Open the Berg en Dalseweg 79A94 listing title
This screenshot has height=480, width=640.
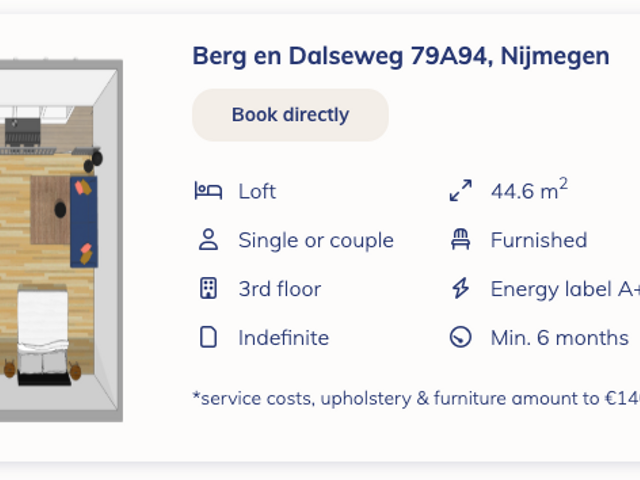click(x=400, y=57)
